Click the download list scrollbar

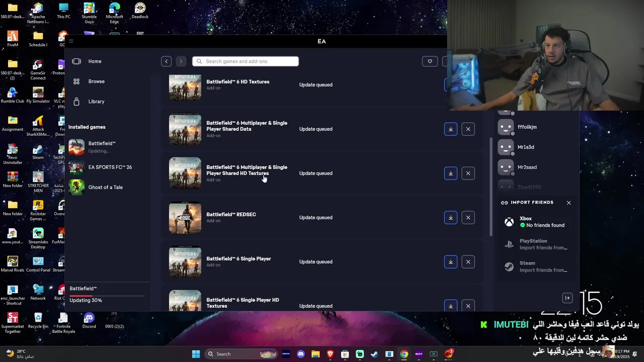pyautogui.click(x=491, y=186)
